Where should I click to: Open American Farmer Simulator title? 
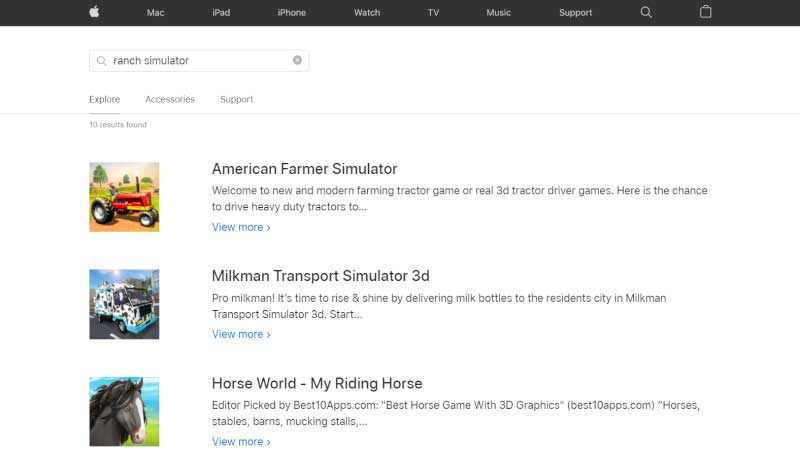pyautogui.click(x=304, y=169)
